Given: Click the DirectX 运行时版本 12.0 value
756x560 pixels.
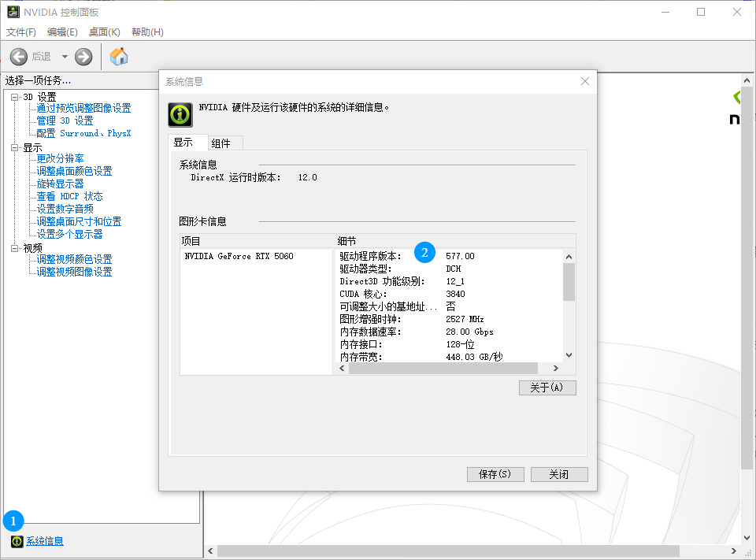Looking at the screenshot, I should [308, 177].
